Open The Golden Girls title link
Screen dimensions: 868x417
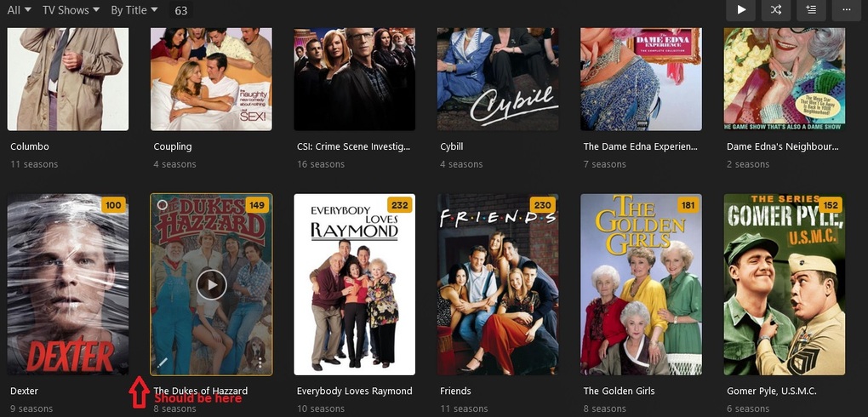(x=619, y=391)
